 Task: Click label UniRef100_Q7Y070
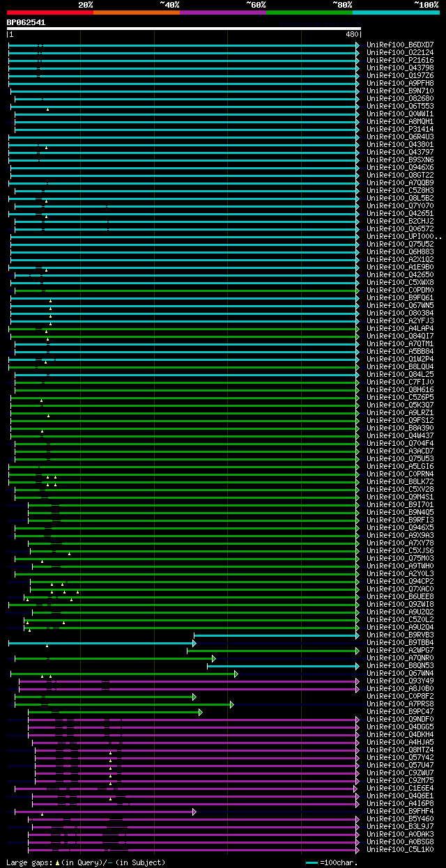[401, 206]
